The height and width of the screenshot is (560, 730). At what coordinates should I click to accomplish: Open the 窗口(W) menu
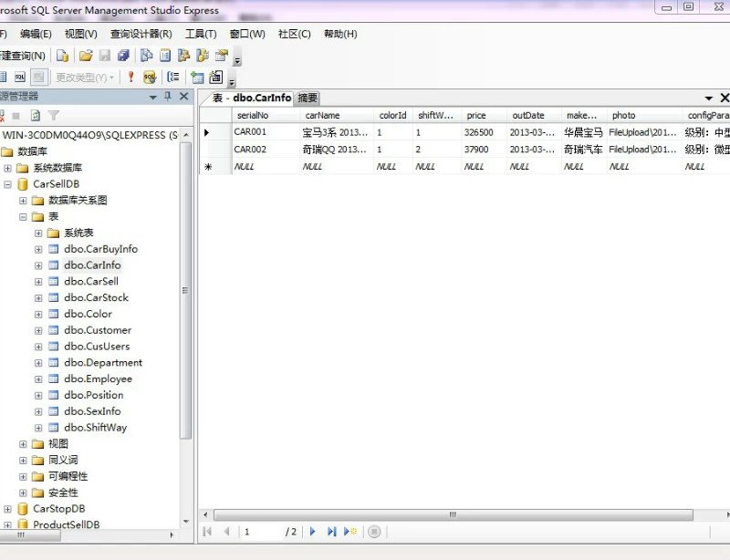[247, 34]
